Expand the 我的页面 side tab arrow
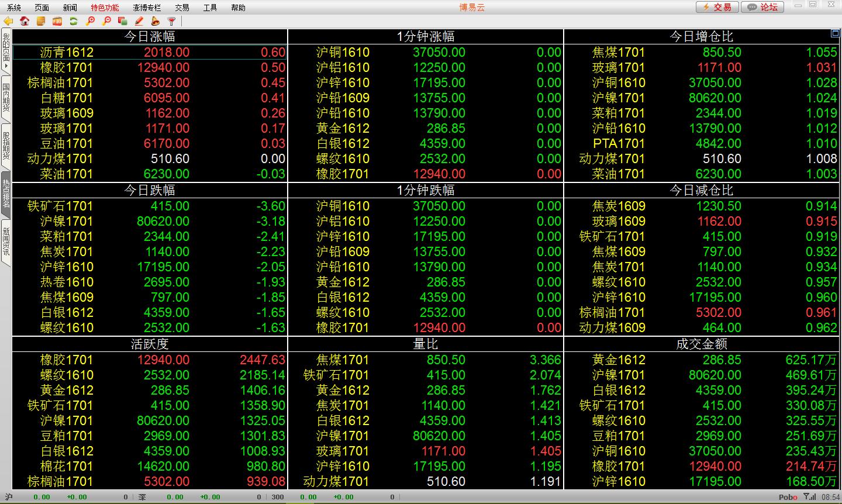842x504 pixels. click(6, 66)
